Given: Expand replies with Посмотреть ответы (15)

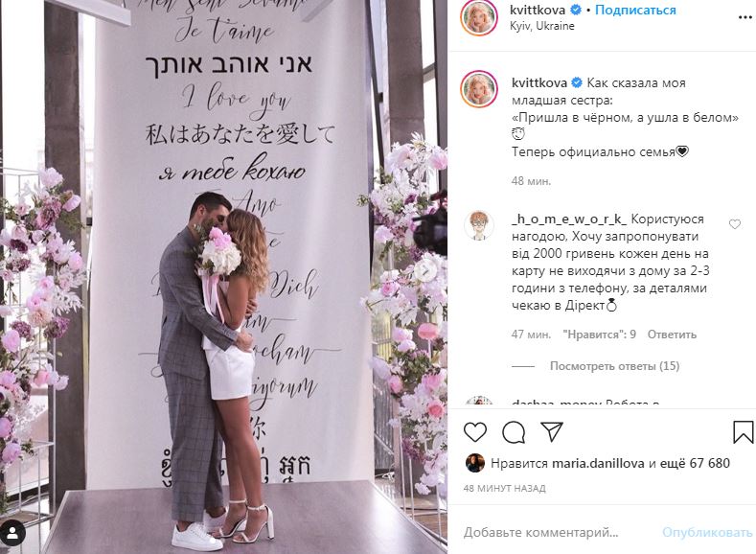Looking at the screenshot, I should click(x=614, y=366).
